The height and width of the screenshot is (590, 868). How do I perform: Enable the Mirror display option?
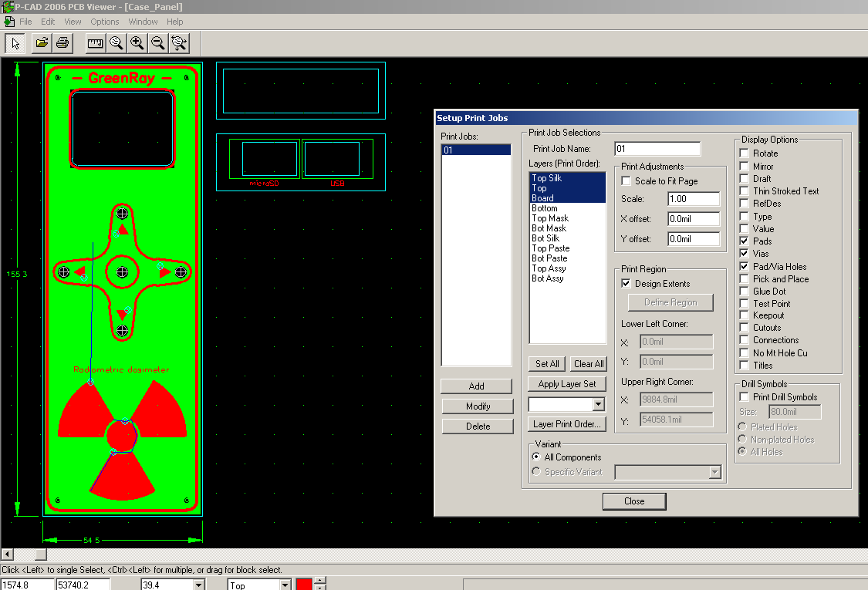[745, 166]
